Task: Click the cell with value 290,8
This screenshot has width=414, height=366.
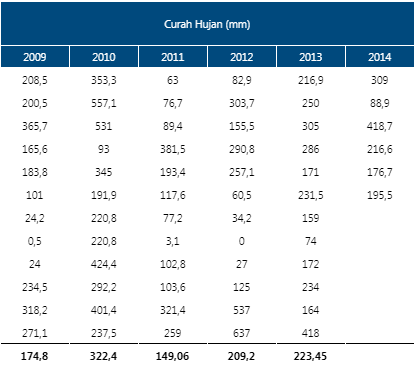Action: [242, 149]
